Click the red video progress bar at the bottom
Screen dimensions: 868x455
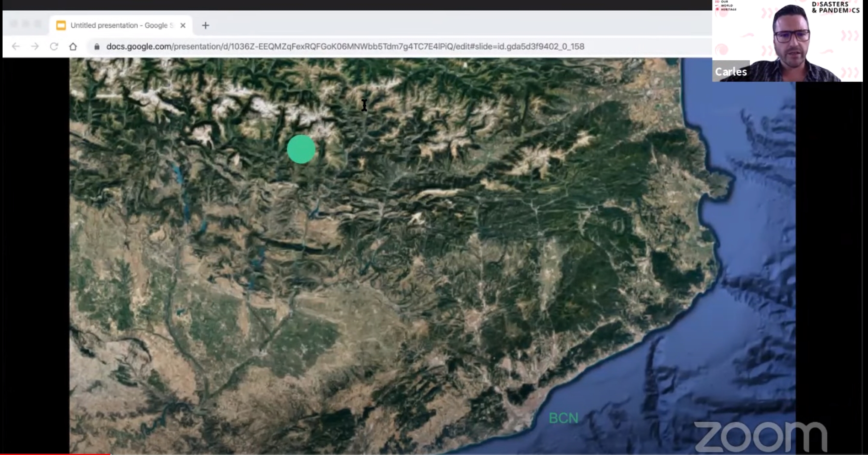click(x=56, y=454)
